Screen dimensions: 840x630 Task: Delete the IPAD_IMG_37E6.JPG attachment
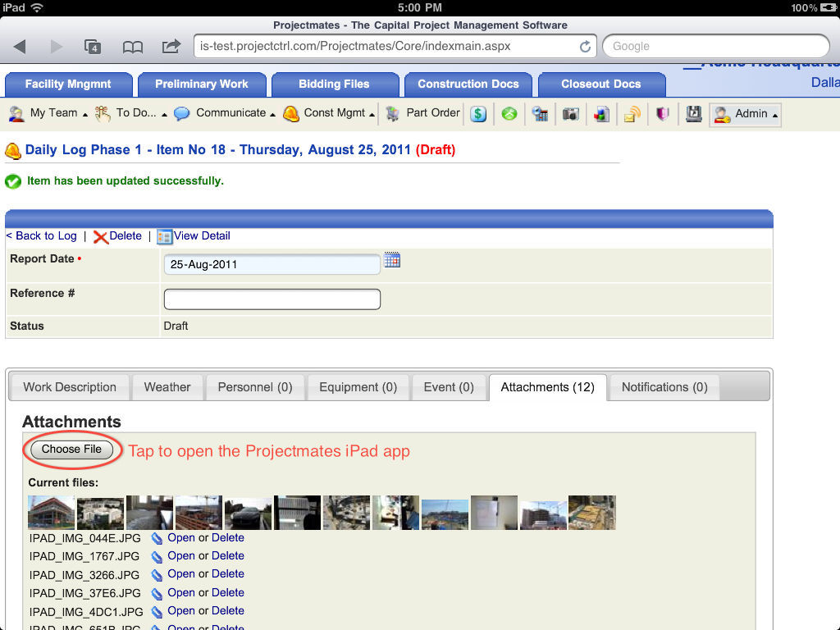(228, 592)
